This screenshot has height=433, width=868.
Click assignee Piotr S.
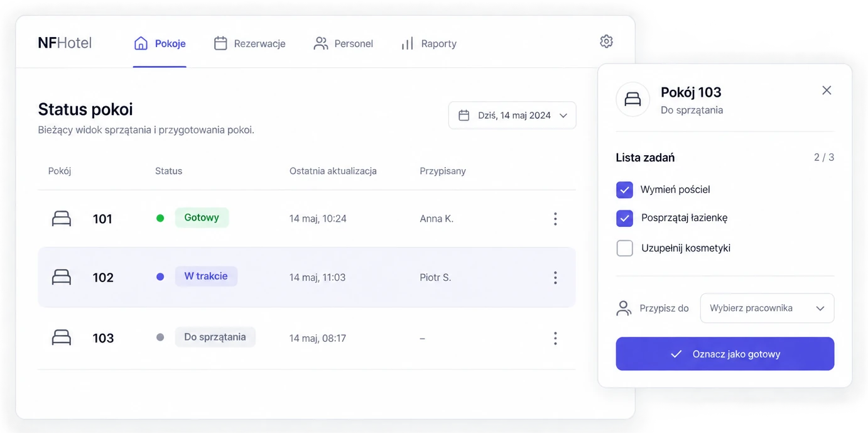tap(435, 277)
